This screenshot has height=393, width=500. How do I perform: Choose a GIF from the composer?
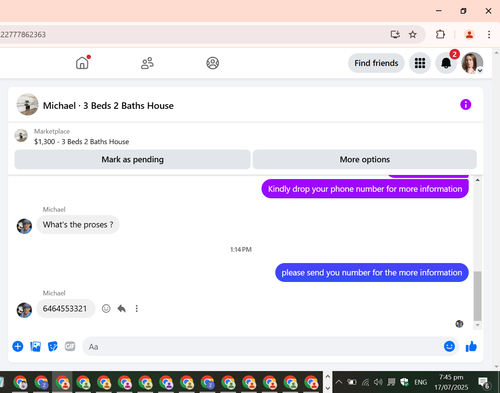70,347
